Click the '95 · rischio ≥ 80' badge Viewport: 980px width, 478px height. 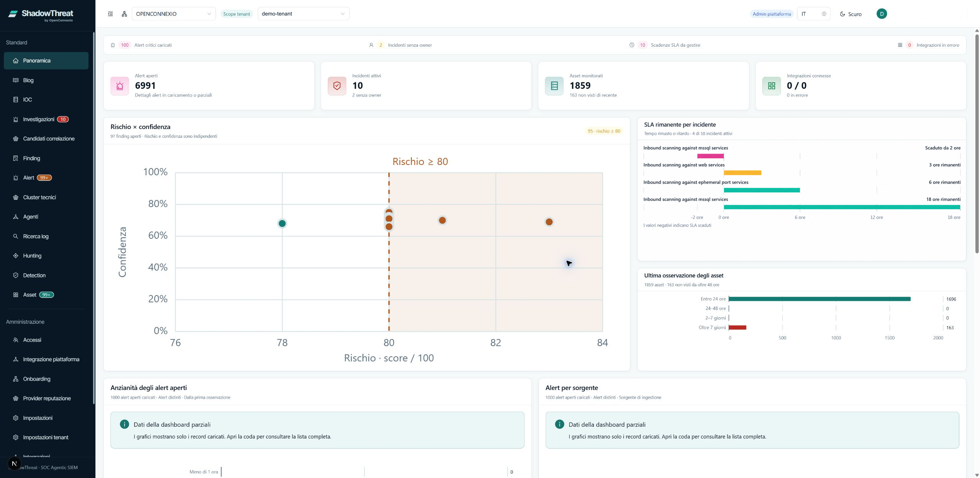click(604, 131)
